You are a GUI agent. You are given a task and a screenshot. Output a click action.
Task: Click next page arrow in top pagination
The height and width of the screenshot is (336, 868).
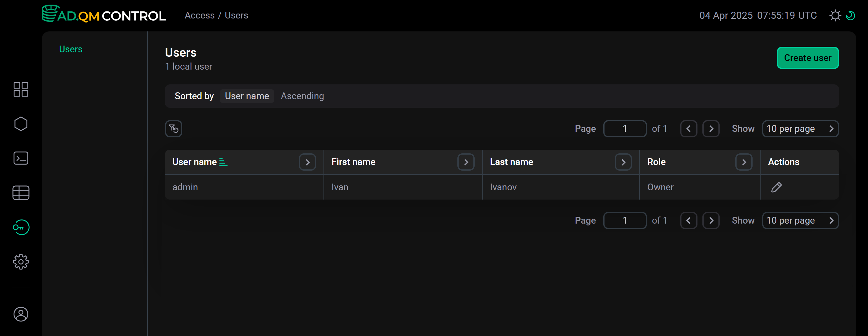711,128
